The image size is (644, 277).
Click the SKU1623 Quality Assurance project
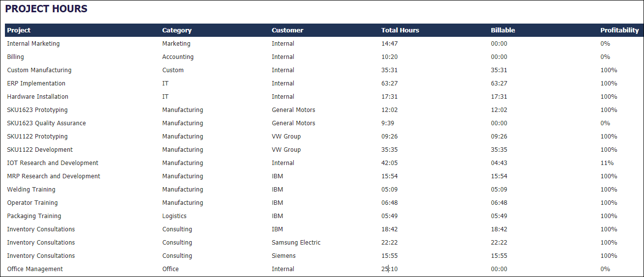pos(46,123)
